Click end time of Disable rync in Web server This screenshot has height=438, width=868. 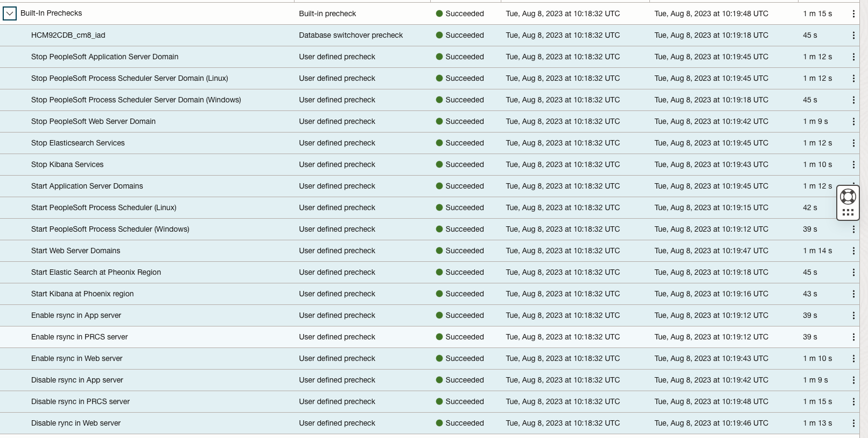click(x=711, y=423)
